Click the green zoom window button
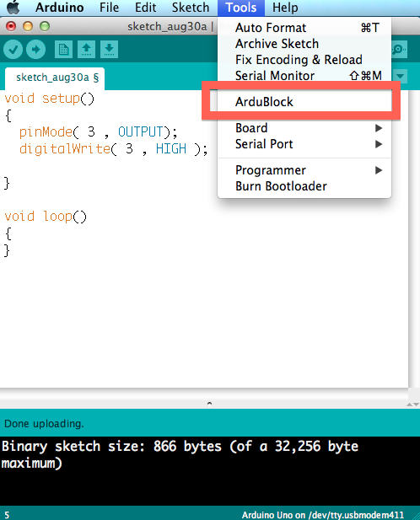 pos(45,26)
